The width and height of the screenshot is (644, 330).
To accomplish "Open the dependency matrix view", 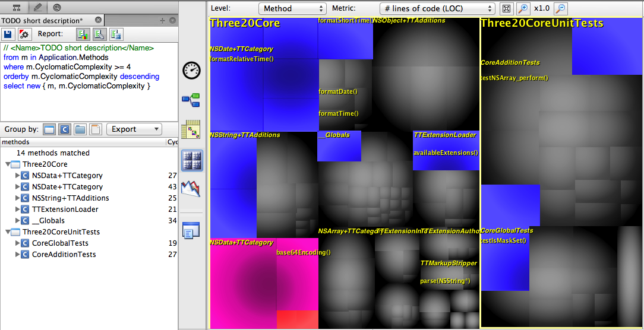I will pyautogui.click(x=191, y=130).
